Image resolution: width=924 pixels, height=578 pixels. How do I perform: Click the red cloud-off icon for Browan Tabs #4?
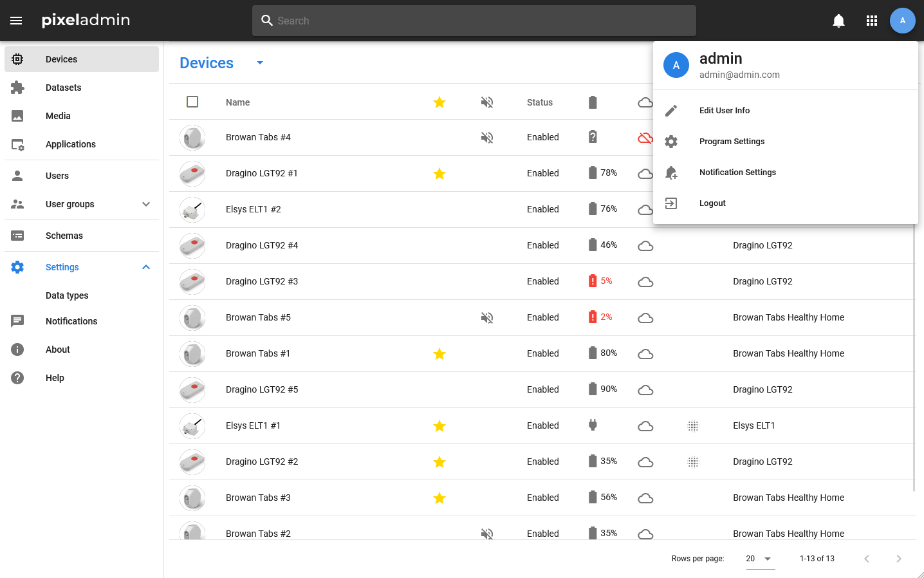click(x=645, y=138)
